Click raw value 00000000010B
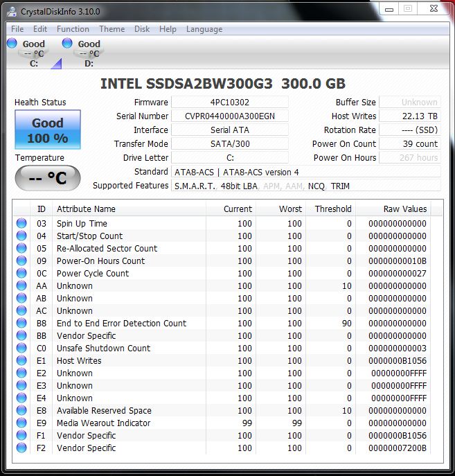Image resolution: width=455 pixels, height=476 pixels. 398,261
